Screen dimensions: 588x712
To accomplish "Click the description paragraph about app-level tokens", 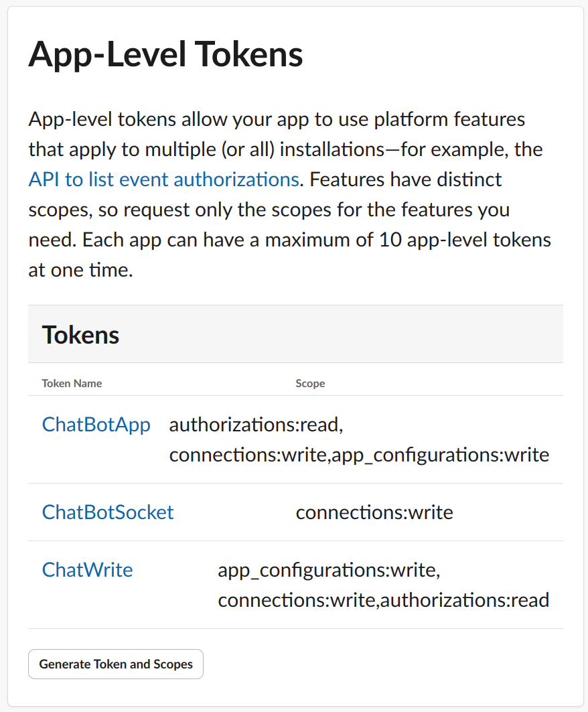I will (290, 194).
